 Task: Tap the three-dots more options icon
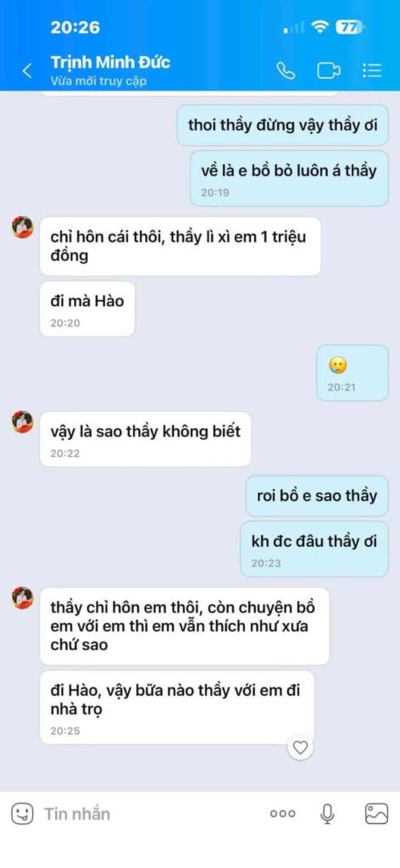click(x=283, y=814)
